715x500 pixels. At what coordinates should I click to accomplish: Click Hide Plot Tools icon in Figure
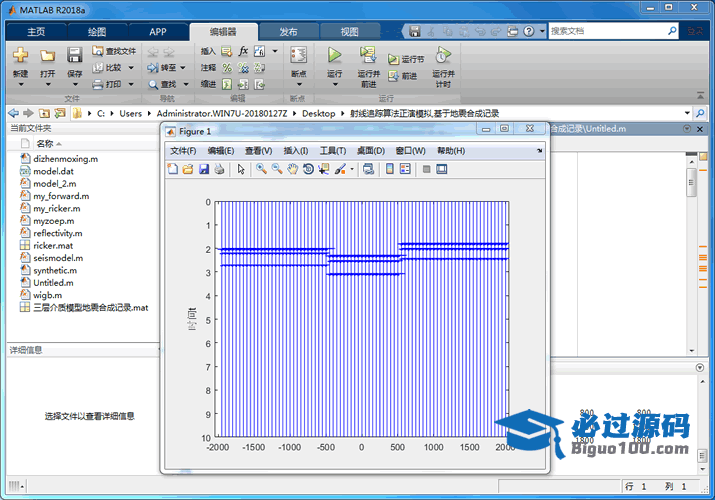click(x=426, y=170)
